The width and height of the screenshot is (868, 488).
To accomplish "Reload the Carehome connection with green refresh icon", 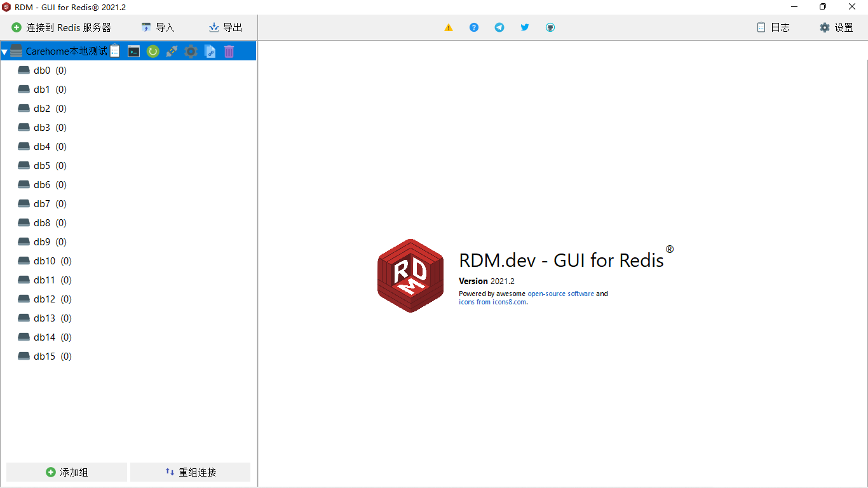I will point(153,51).
